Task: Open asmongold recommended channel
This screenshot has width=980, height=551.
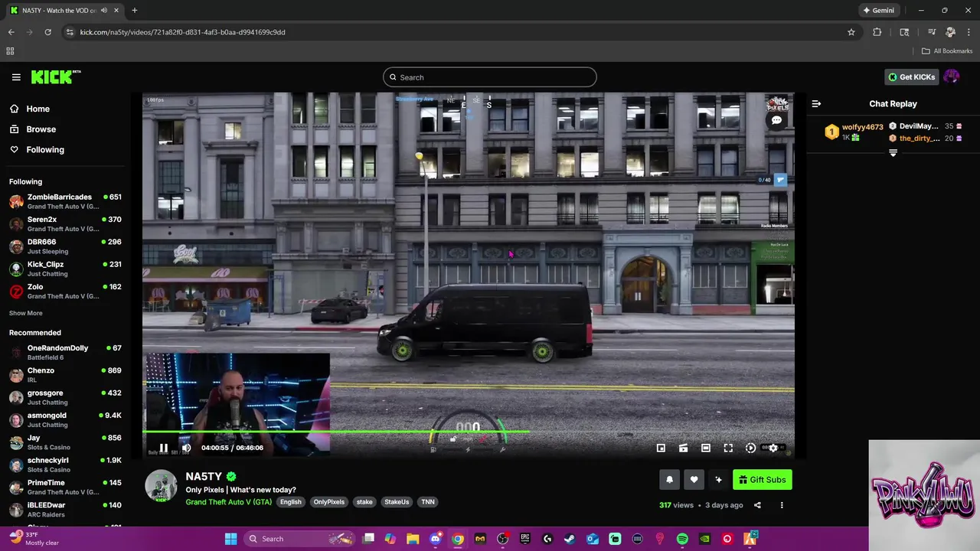Action: point(65,420)
